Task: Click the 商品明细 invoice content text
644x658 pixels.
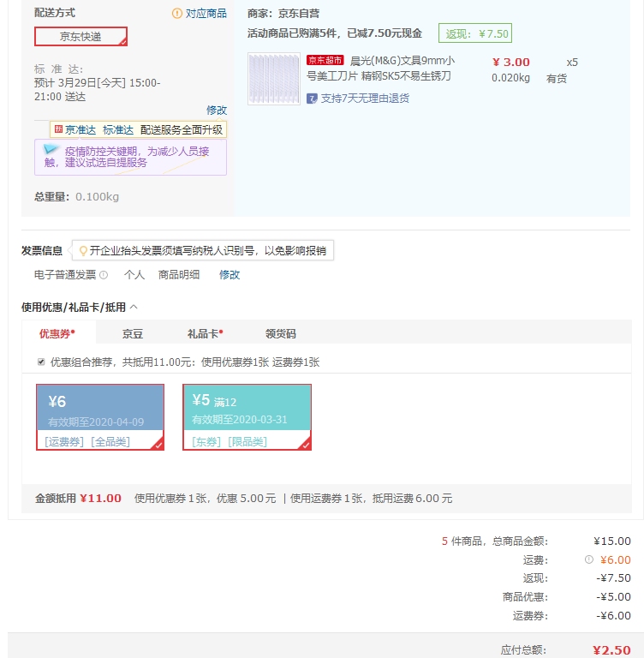Action: coord(179,275)
